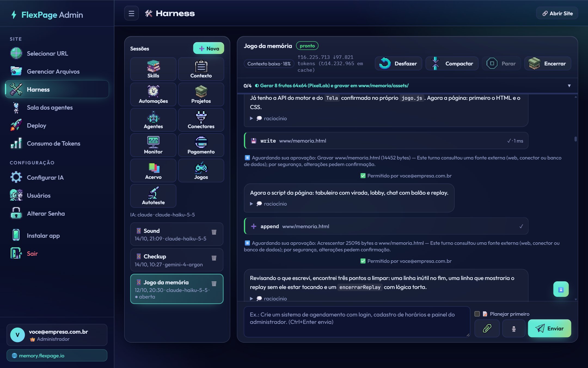Go to Selecionar URL in sidebar

click(x=57, y=53)
